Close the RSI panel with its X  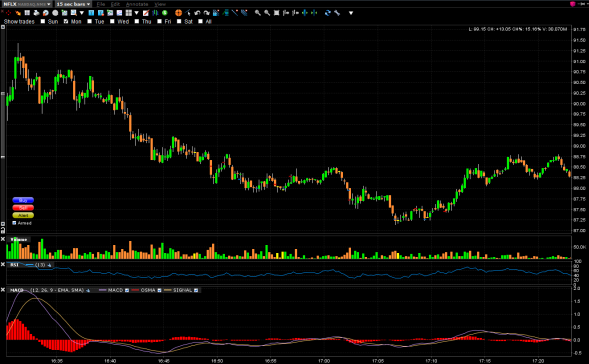click(3, 264)
